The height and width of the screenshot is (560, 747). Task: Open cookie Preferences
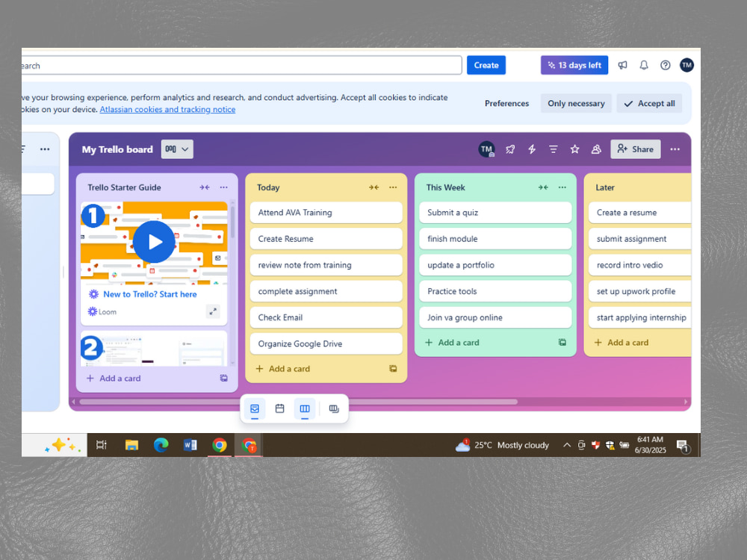tap(506, 103)
